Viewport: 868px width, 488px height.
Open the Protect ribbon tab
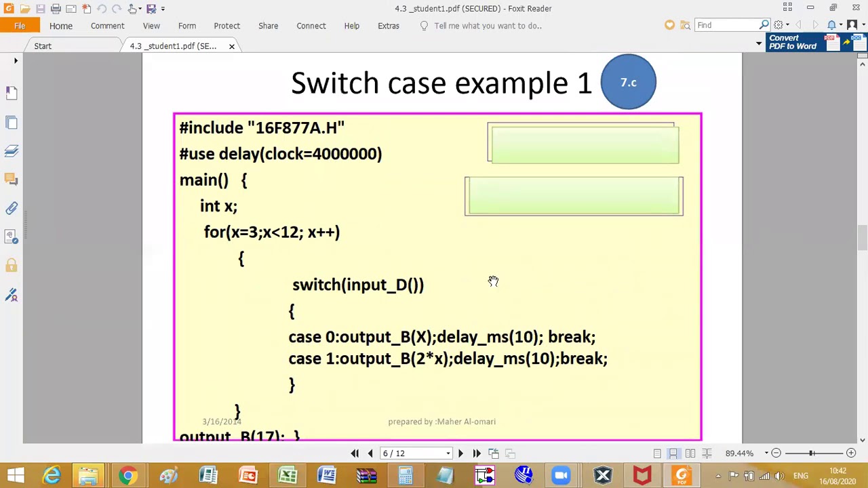(227, 26)
